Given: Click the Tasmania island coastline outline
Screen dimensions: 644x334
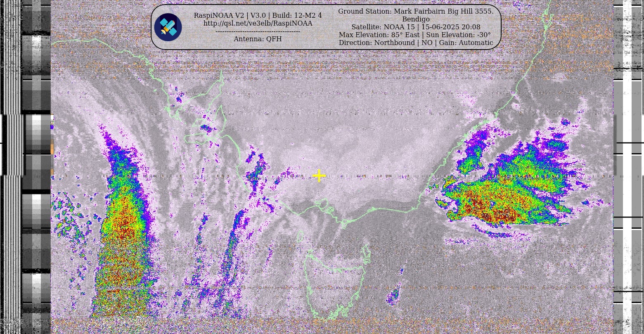Looking at the screenshot, I should [334, 281].
